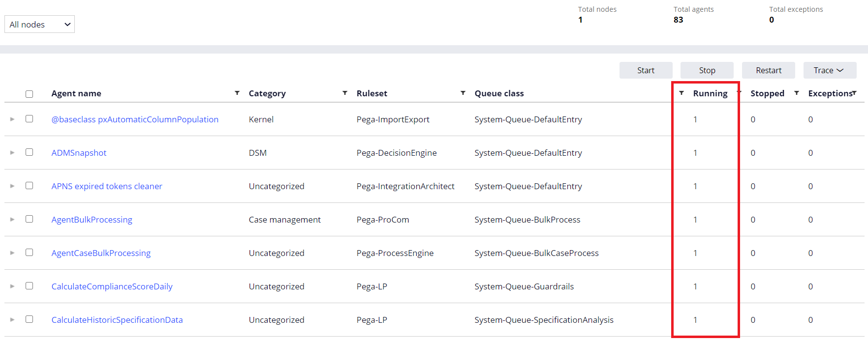Expand the @baseclass pxAutomaticColumnPopulation row

pyautogui.click(x=12, y=119)
